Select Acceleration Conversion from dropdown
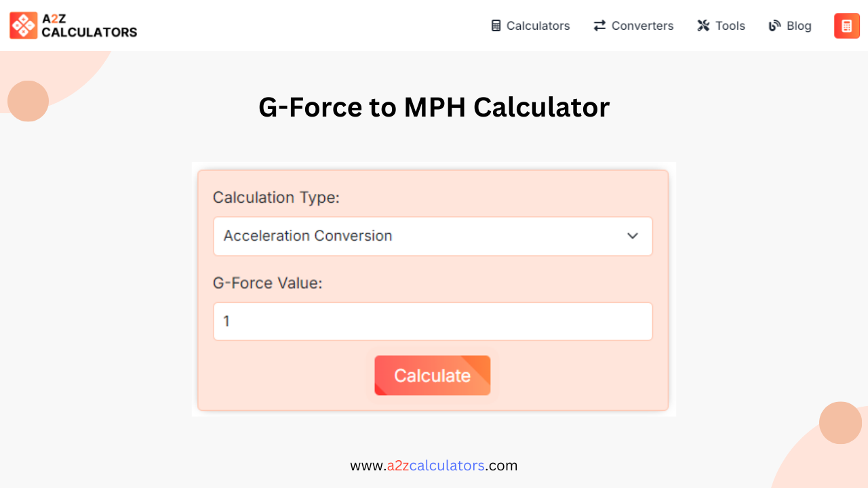868x488 pixels. [x=433, y=236]
